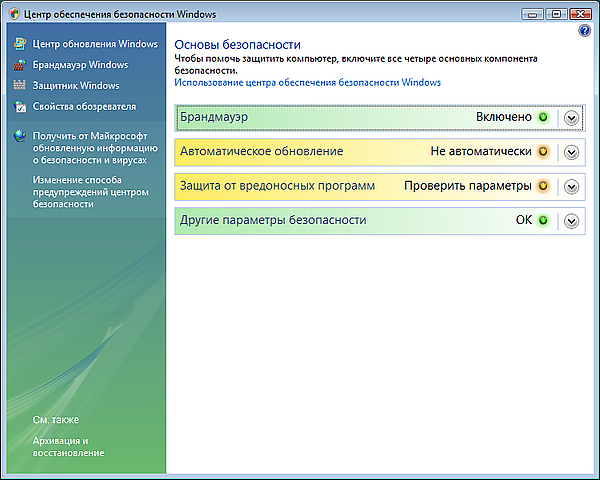Click the Windows Defender icon in sidebar
The image size is (600, 480).
21,85
